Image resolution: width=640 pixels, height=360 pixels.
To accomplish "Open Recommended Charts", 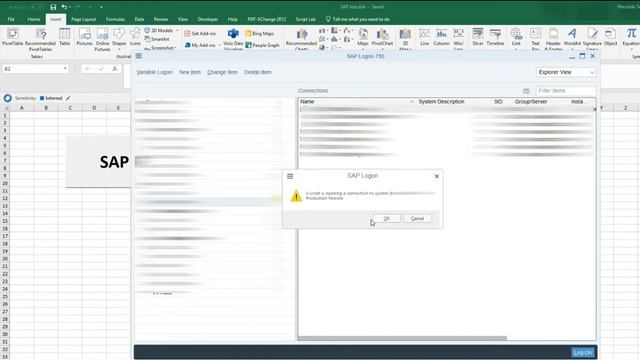I will click(301, 39).
